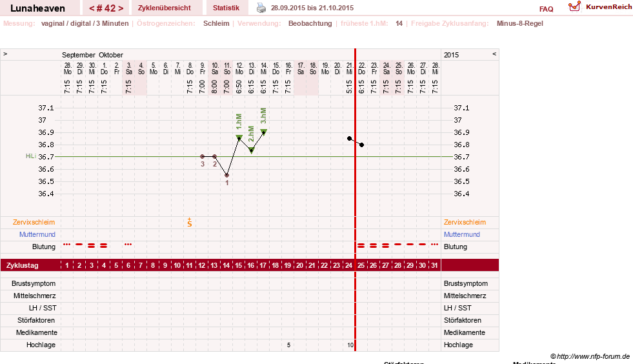Click the 2.hM green triangle marker
The image size is (633, 364).
tap(252, 150)
